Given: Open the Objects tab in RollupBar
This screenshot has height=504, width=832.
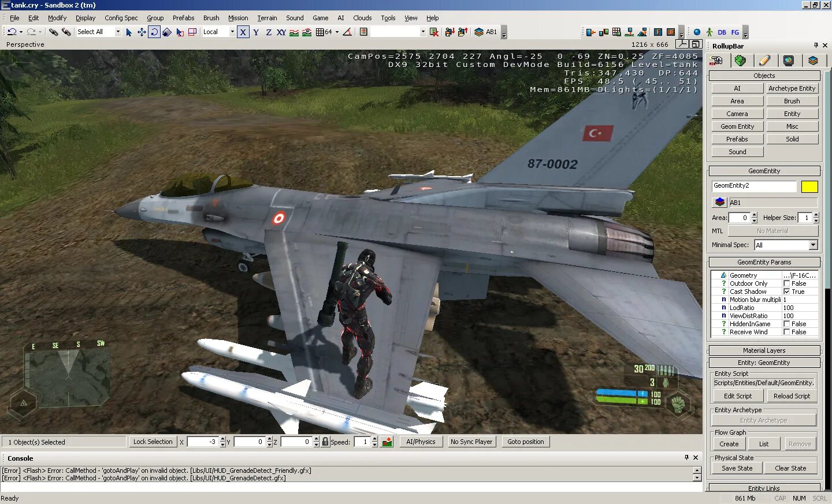Looking at the screenshot, I should point(717,61).
